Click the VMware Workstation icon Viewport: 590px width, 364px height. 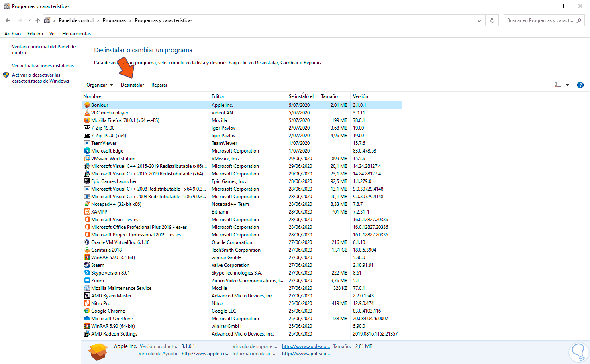87,159
